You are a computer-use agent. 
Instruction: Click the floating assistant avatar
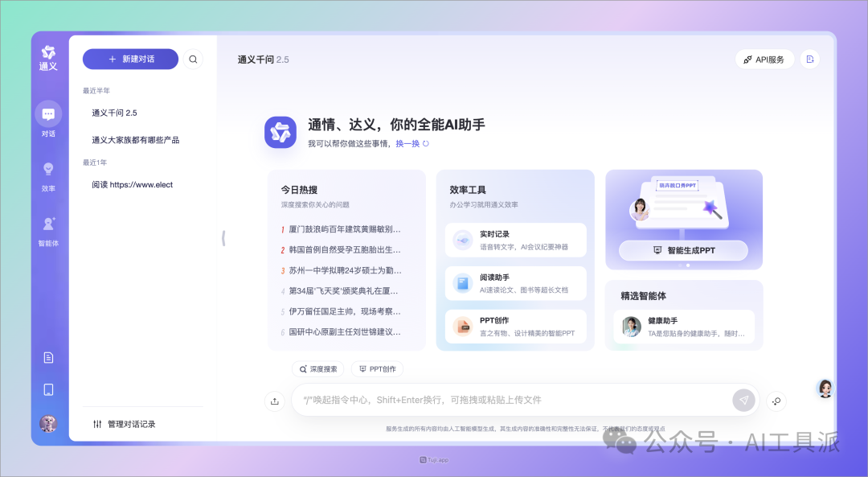point(825,389)
